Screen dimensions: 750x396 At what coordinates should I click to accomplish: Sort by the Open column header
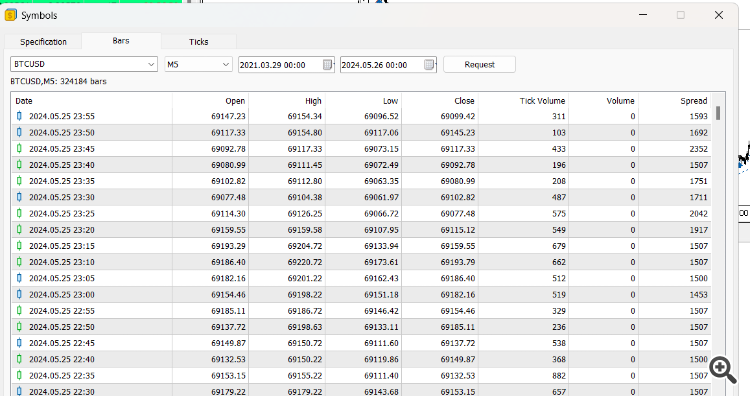210,101
